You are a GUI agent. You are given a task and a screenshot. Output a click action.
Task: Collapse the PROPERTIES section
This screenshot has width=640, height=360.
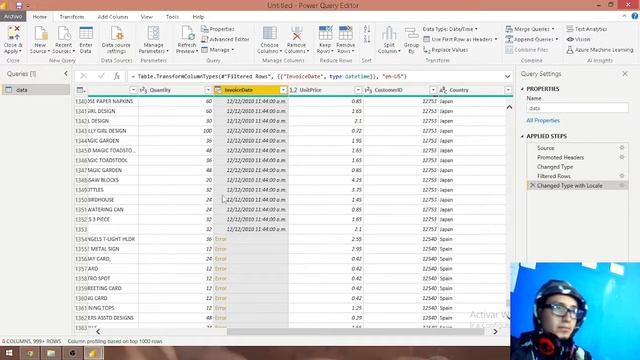click(x=522, y=89)
